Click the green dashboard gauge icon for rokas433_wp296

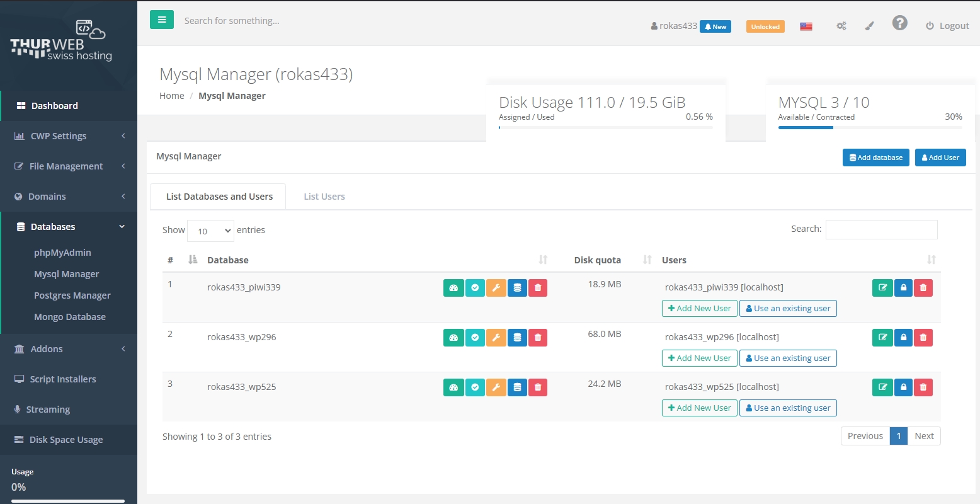pyautogui.click(x=453, y=338)
